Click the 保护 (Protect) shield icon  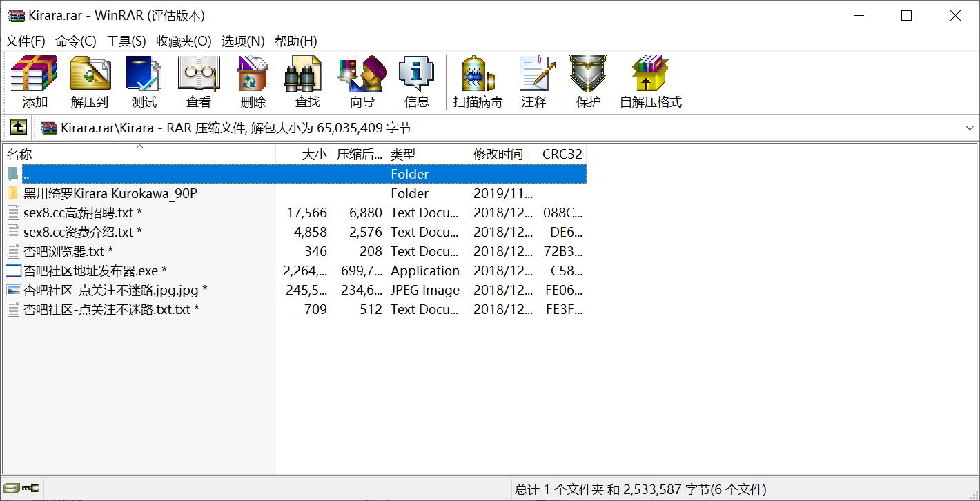tap(588, 74)
